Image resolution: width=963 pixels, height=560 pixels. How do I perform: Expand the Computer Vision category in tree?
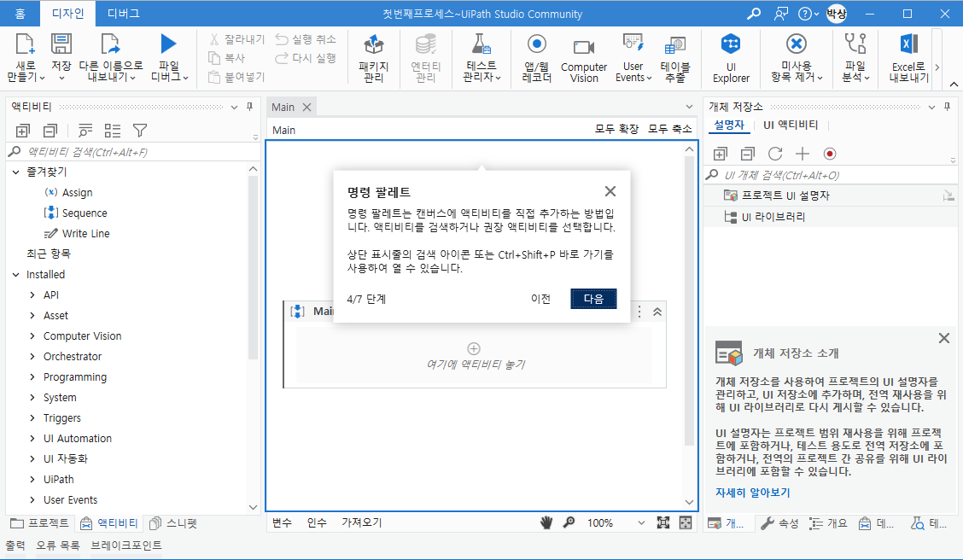point(32,335)
